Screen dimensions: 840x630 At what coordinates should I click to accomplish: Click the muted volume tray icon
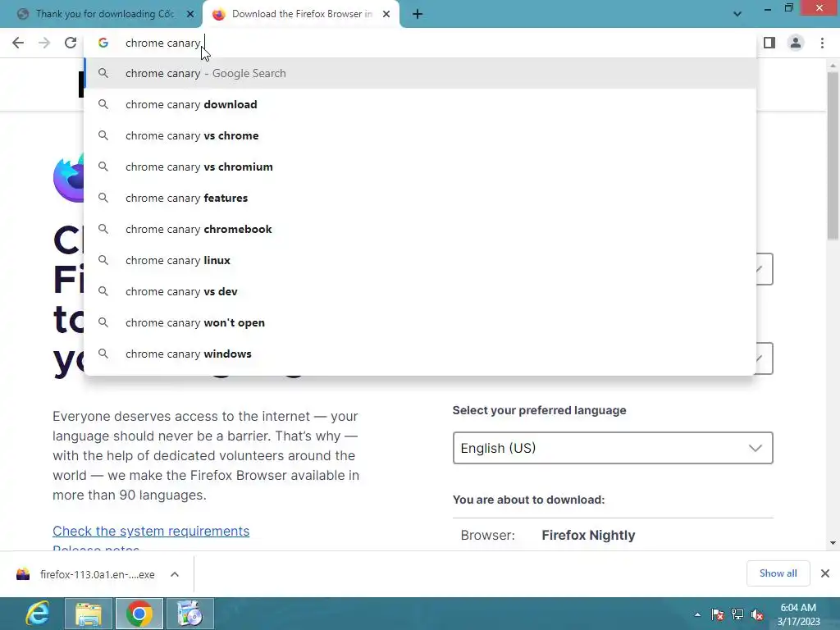pos(757,614)
